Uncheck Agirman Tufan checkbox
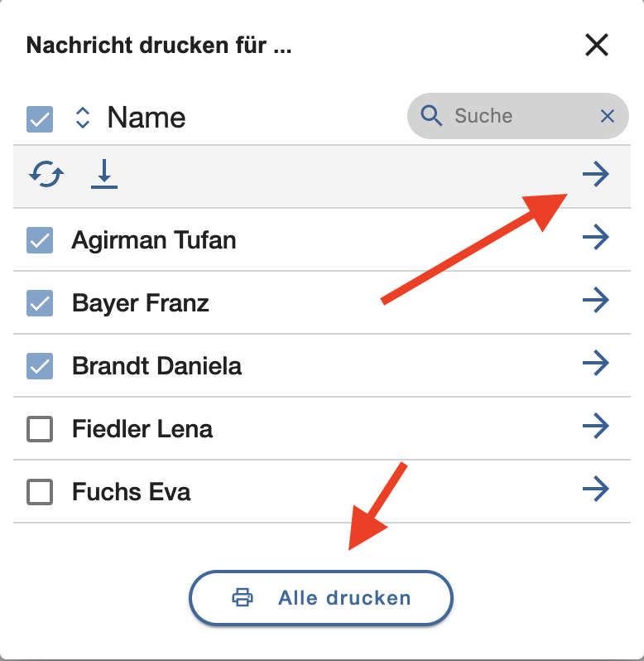This screenshot has height=661, width=644. pos(40,240)
